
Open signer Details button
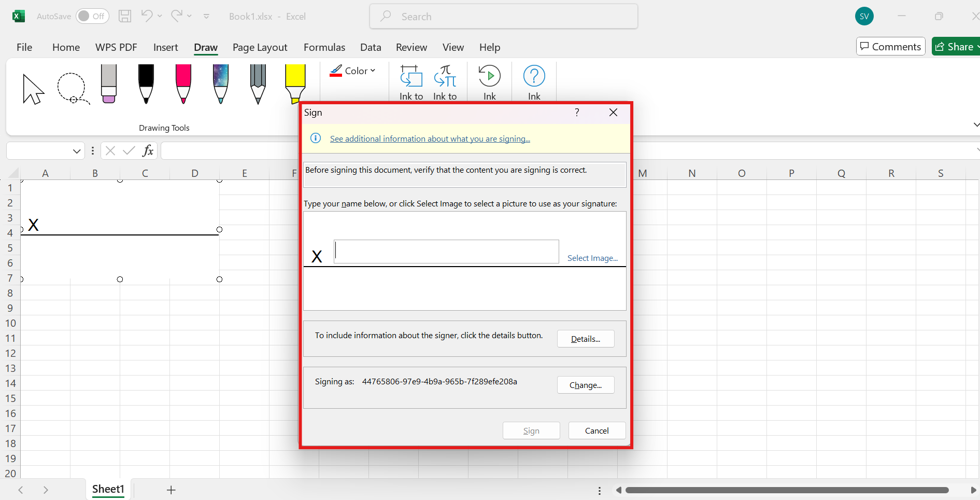point(586,339)
